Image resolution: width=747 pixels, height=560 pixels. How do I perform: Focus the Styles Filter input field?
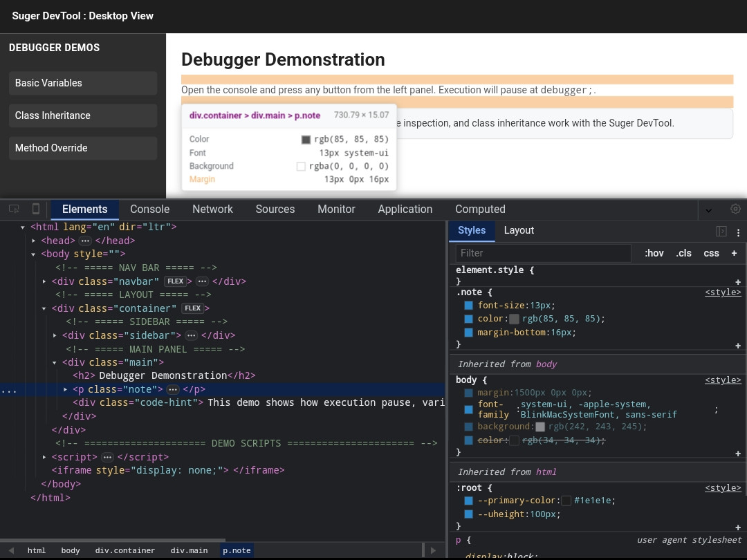click(x=543, y=253)
